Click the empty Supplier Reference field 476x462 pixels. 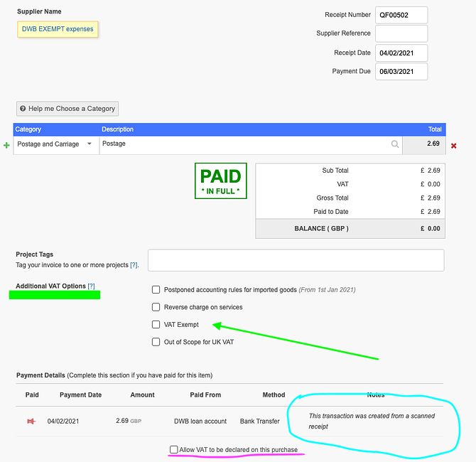pyautogui.click(x=401, y=33)
